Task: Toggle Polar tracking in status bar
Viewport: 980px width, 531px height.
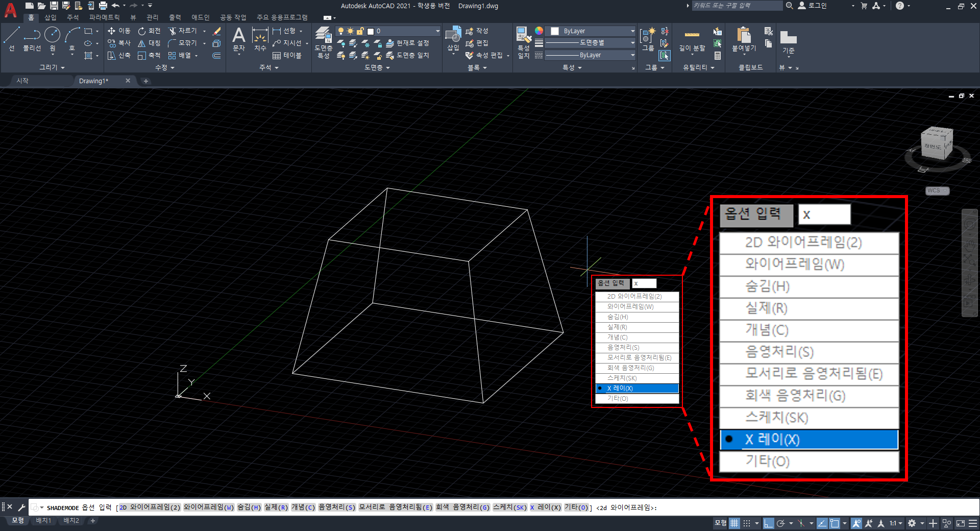Action: tap(780, 523)
